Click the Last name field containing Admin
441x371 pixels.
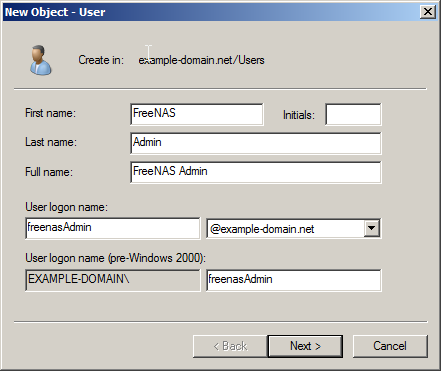[256, 143]
